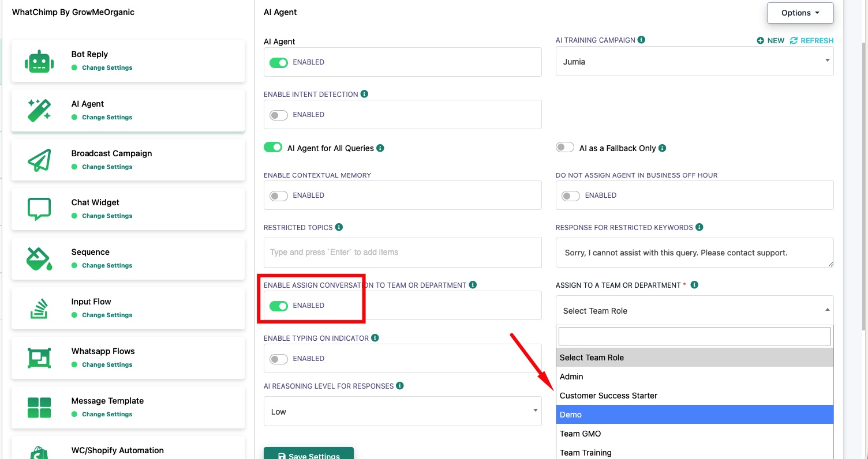This screenshot has width=868, height=459.
Task: Open Input Flow stack icon
Action: pyautogui.click(x=39, y=308)
